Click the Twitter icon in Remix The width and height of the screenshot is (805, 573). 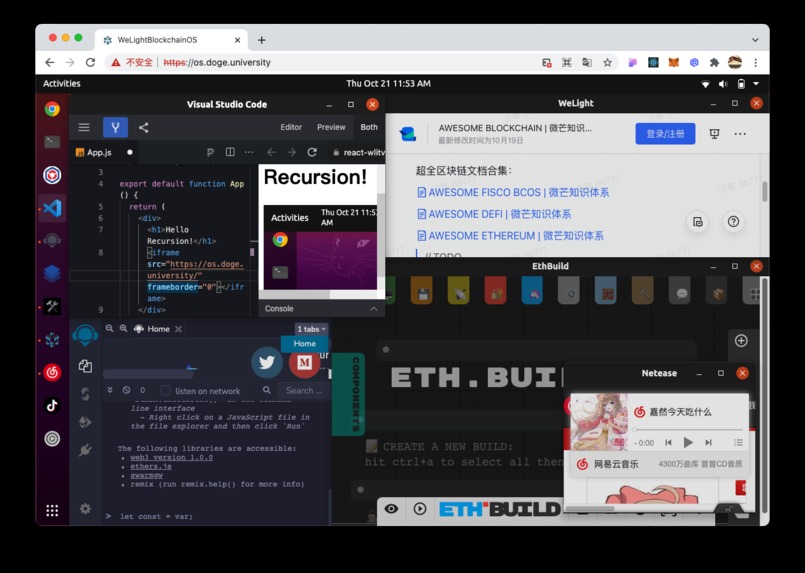point(266,362)
